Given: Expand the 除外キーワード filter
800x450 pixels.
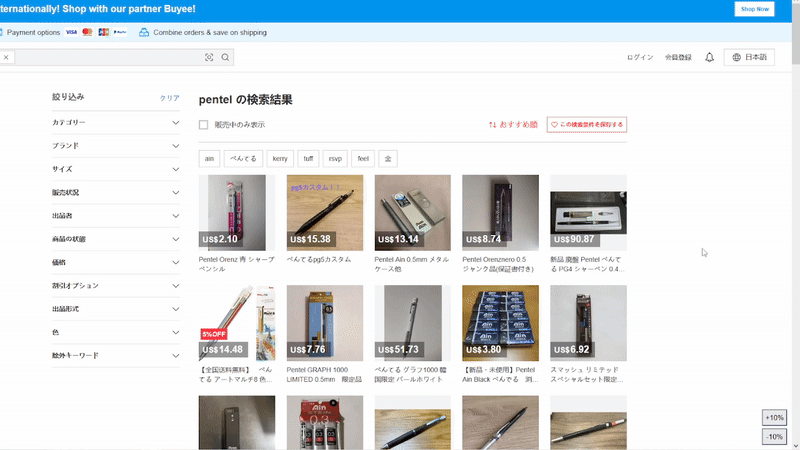Looking at the screenshot, I should [x=116, y=356].
